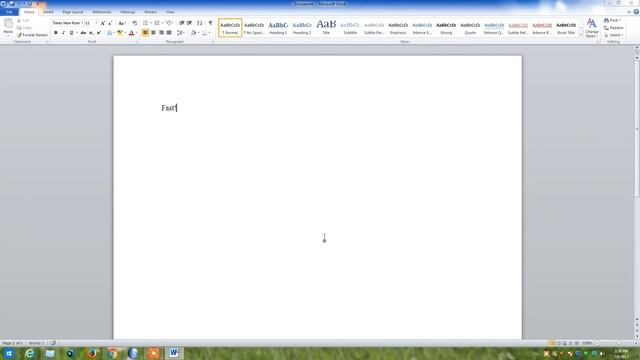The width and height of the screenshot is (640, 360).
Task: Apply Align Text Right
Action: (161, 33)
